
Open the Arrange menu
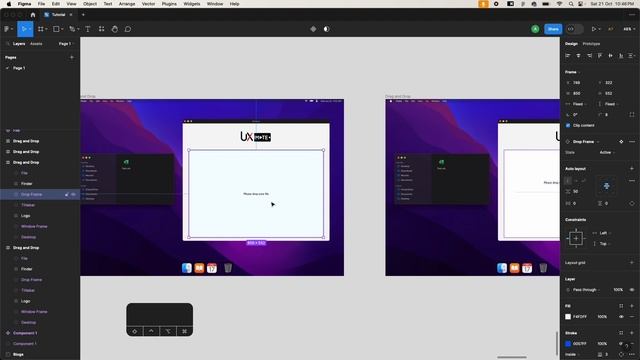[127, 4]
